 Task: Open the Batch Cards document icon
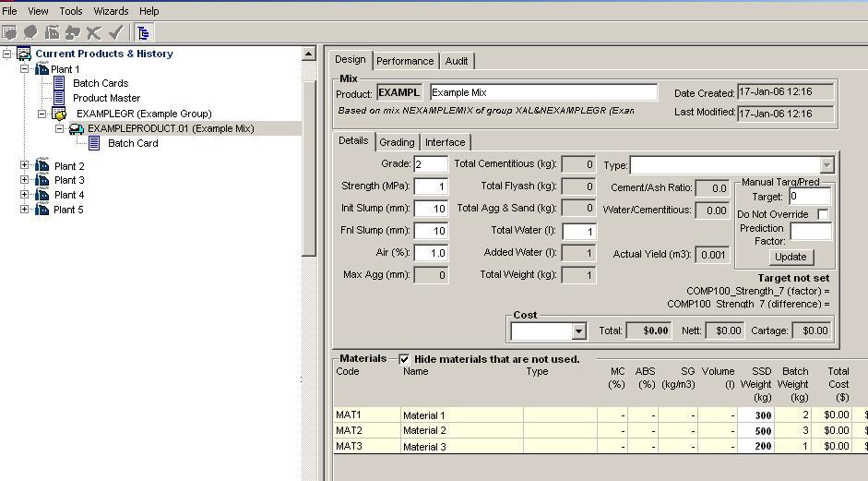[x=60, y=83]
